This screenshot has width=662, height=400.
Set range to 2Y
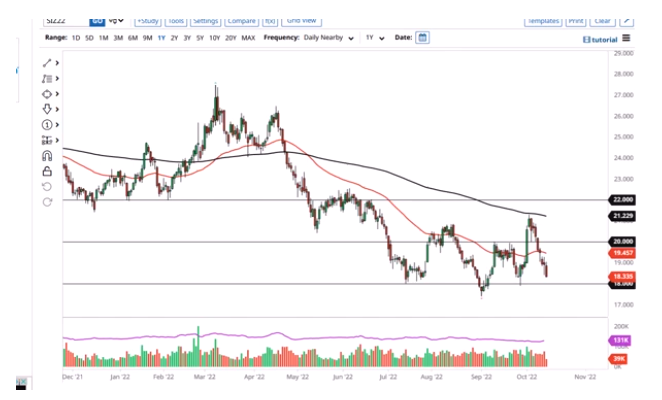click(174, 38)
